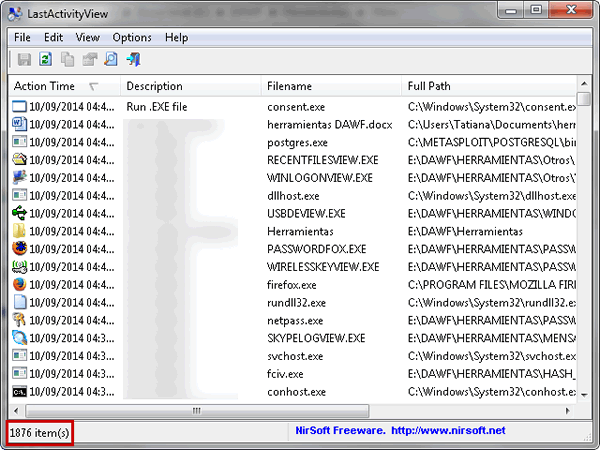Click the RECENTFILESVIEW.EXE row icon
Screen dimensions: 600x450
(19, 160)
